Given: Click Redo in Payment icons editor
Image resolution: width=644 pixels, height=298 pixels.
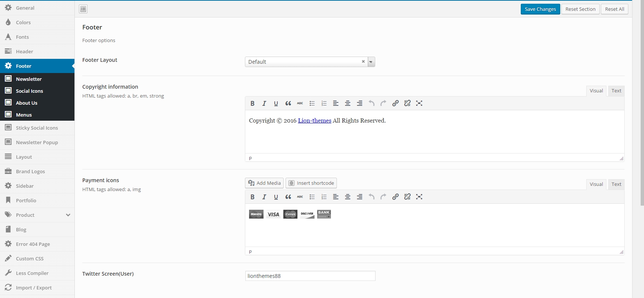Looking at the screenshot, I should (x=383, y=197).
